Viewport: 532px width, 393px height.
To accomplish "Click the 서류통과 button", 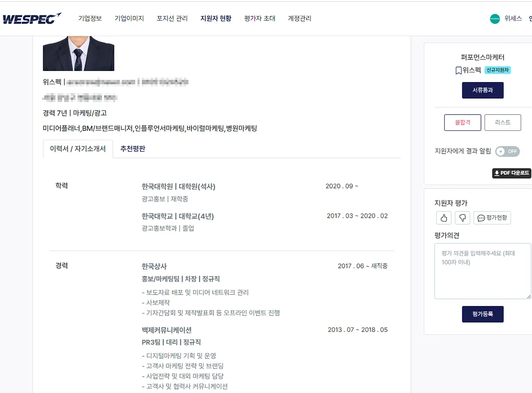I will 482,90.
